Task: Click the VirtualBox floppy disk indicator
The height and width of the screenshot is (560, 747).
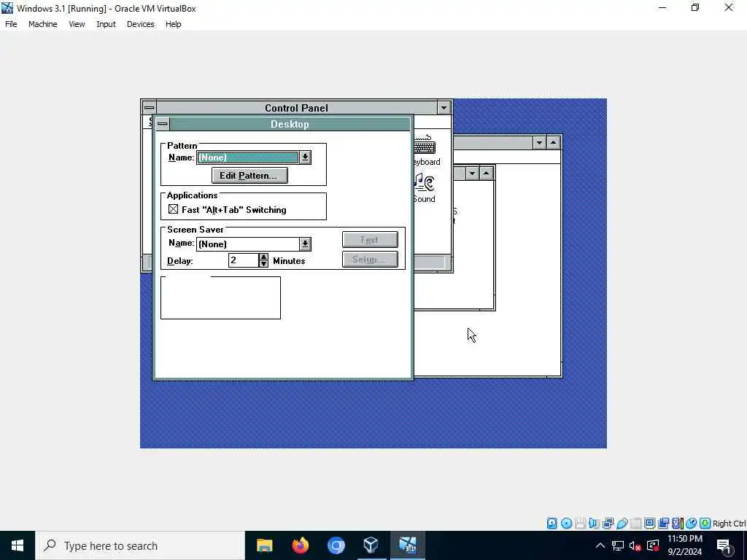Action: pos(580,524)
